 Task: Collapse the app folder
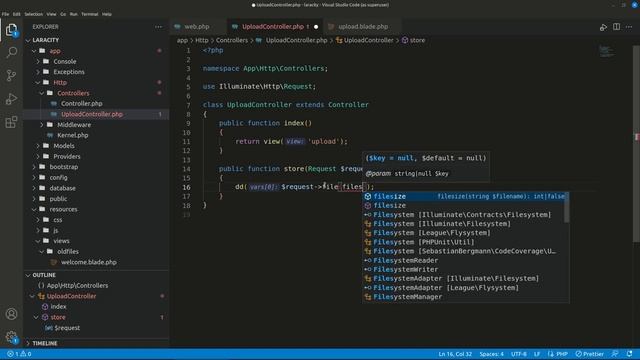(x=34, y=51)
